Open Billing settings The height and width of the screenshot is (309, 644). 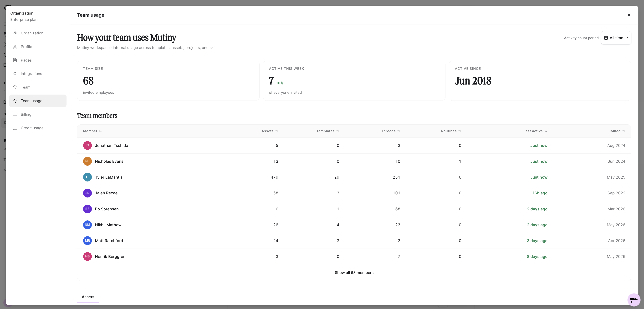tap(38, 114)
